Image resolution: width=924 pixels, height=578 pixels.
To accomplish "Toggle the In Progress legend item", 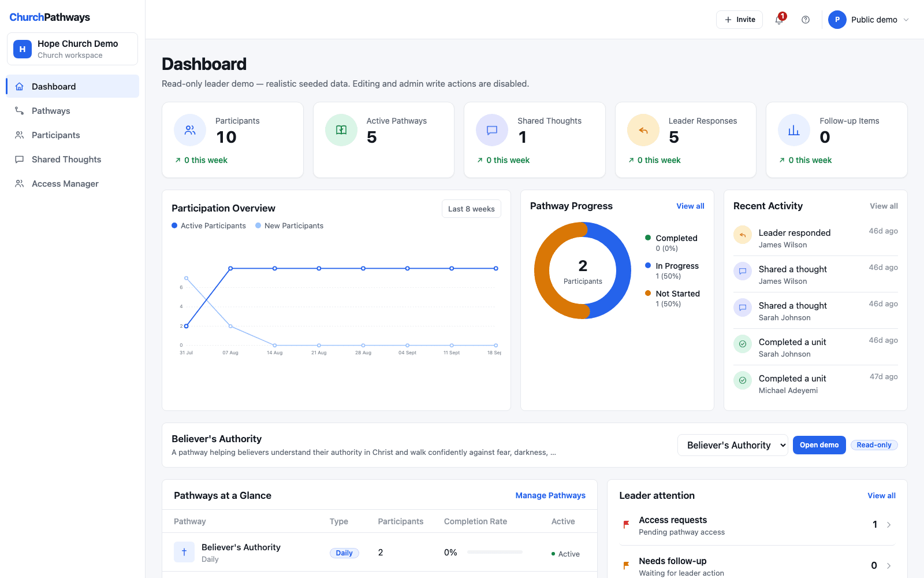I will [672, 271].
